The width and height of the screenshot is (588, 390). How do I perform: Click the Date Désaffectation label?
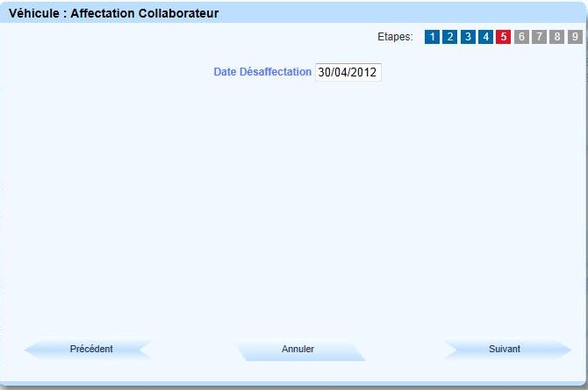click(x=262, y=73)
